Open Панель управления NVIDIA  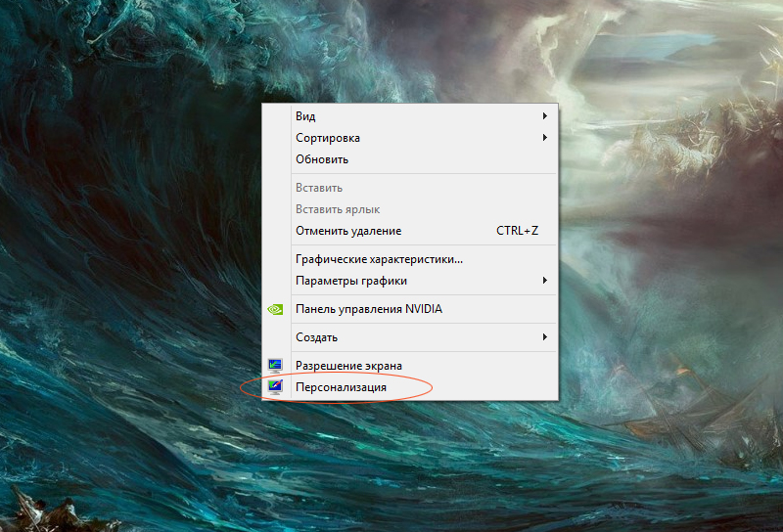coord(409,309)
